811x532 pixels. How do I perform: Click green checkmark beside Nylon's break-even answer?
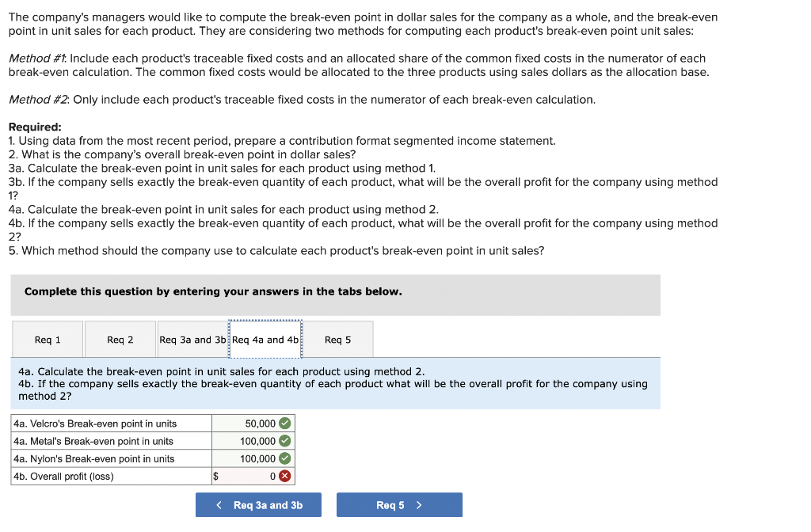click(285, 458)
